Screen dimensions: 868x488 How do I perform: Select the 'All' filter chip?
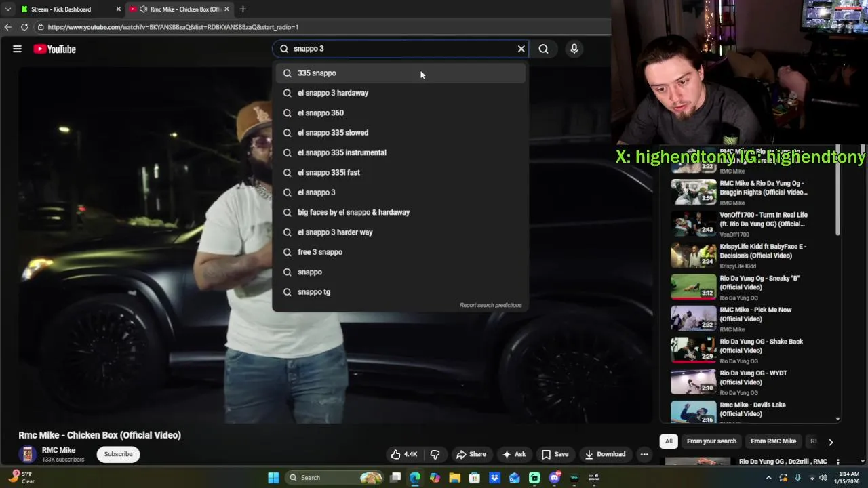669,441
